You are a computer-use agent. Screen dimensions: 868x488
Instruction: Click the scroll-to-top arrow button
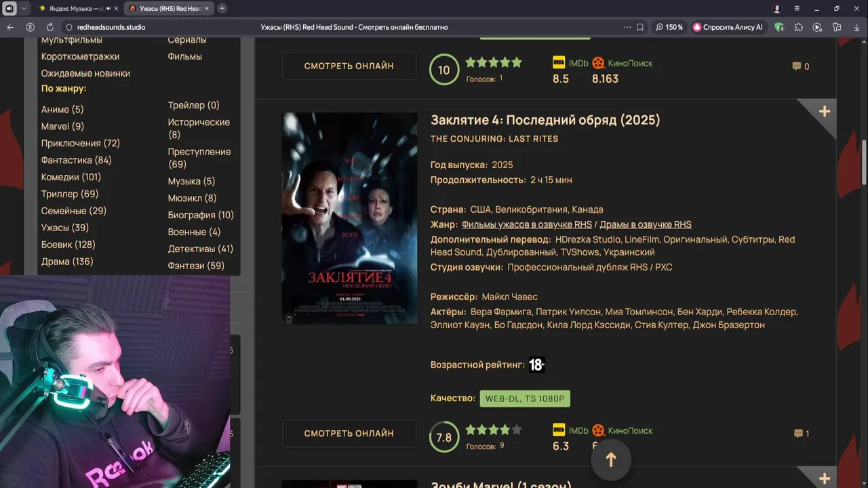click(611, 460)
